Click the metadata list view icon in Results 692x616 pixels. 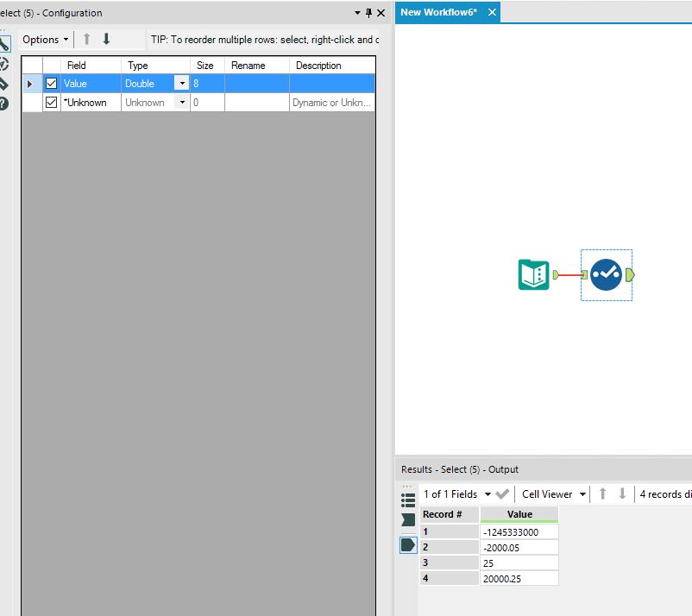pos(408,500)
